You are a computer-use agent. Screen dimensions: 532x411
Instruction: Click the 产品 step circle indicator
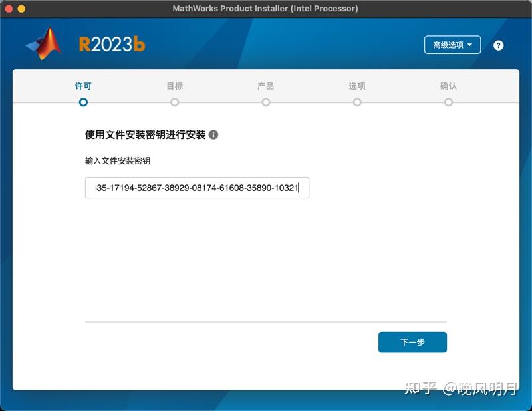(x=266, y=102)
